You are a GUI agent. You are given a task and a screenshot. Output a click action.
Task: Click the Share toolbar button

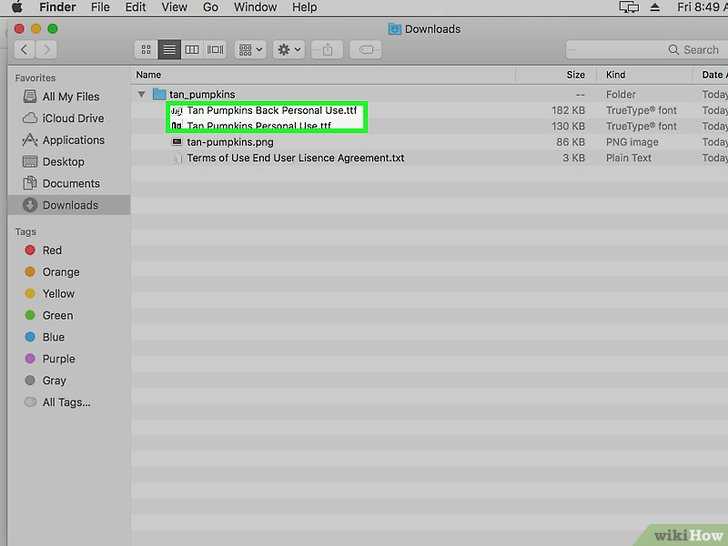coord(327,49)
